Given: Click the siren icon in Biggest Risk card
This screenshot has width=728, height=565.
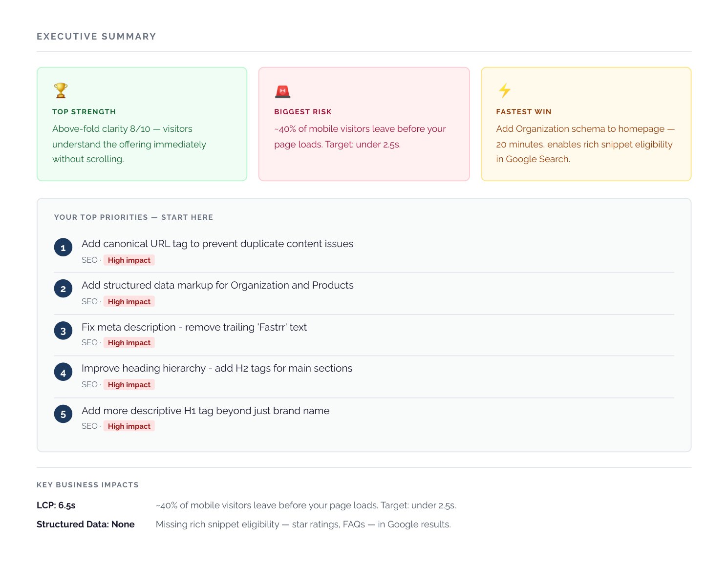Looking at the screenshot, I should (282, 91).
